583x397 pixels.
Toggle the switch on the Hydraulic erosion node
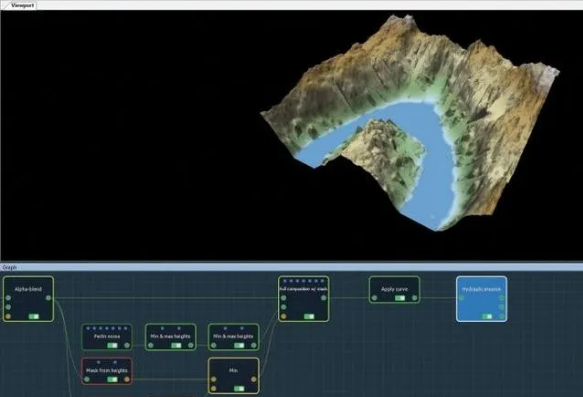(x=487, y=316)
